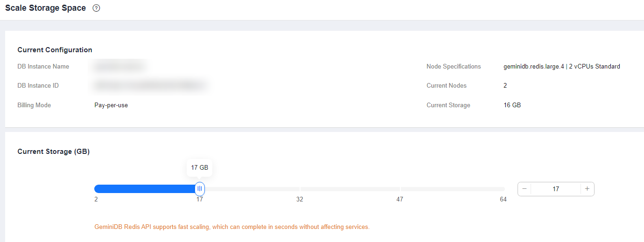644x242 pixels.
Task: Click the blurred DB Instance ID value
Action: [x=149, y=86]
